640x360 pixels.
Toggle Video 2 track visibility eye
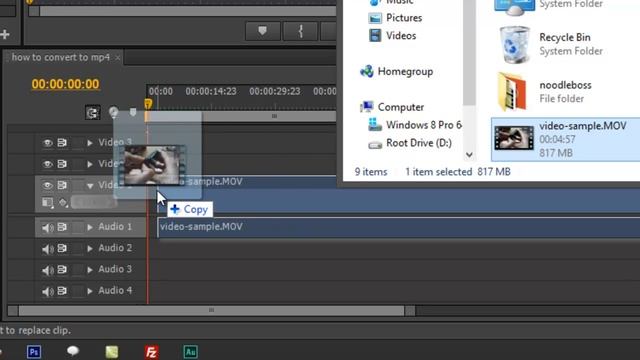coord(48,164)
